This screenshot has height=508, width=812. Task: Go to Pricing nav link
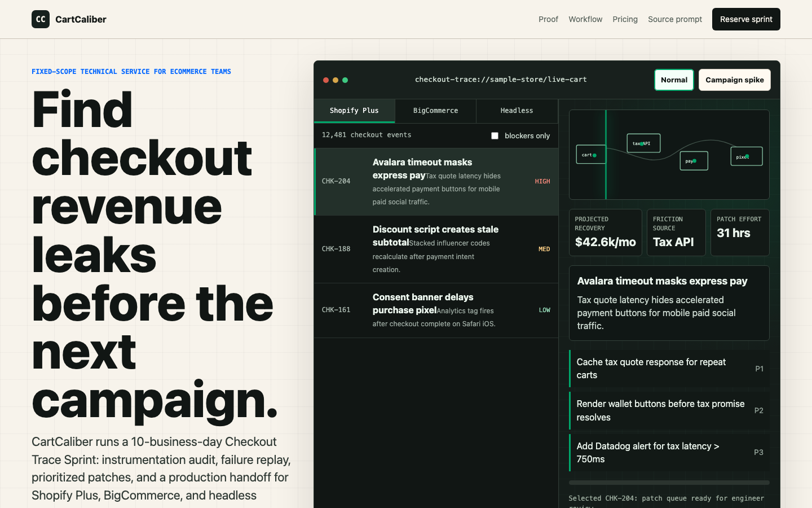625,19
